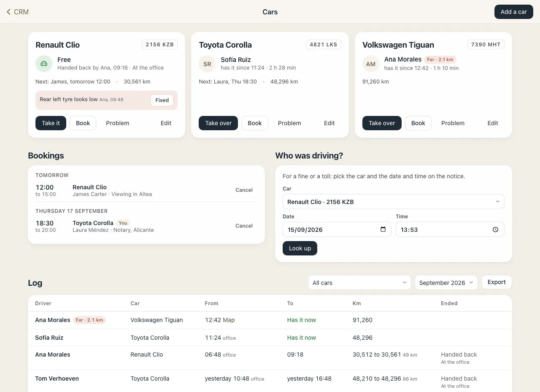
Task: Book the Volkswagen Tiguan
Action: (x=418, y=123)
